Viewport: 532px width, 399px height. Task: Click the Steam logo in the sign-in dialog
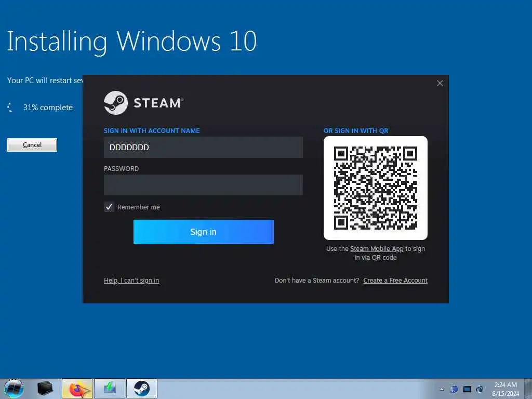tap(143, 103)
